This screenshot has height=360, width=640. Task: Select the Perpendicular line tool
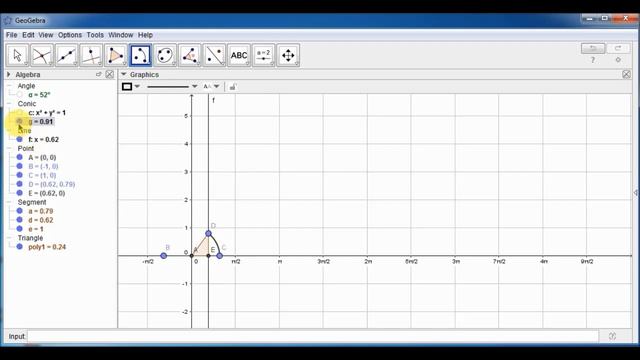[x=91, y=55]
